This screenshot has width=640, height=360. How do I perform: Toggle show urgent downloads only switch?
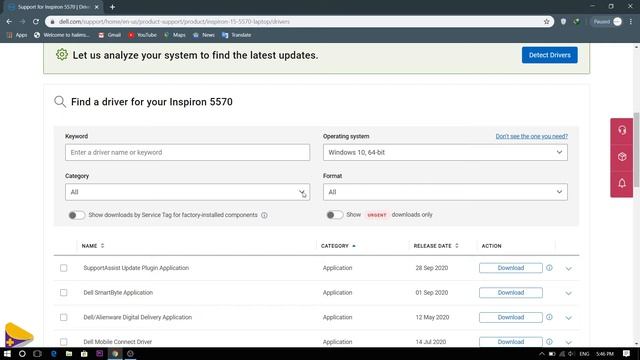(x=334, y=215)
